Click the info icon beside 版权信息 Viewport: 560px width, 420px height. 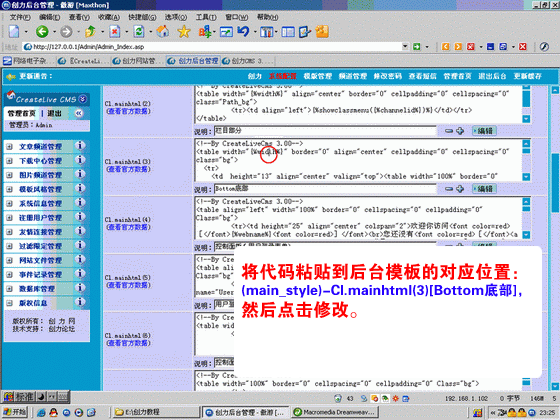coord(80,302)
